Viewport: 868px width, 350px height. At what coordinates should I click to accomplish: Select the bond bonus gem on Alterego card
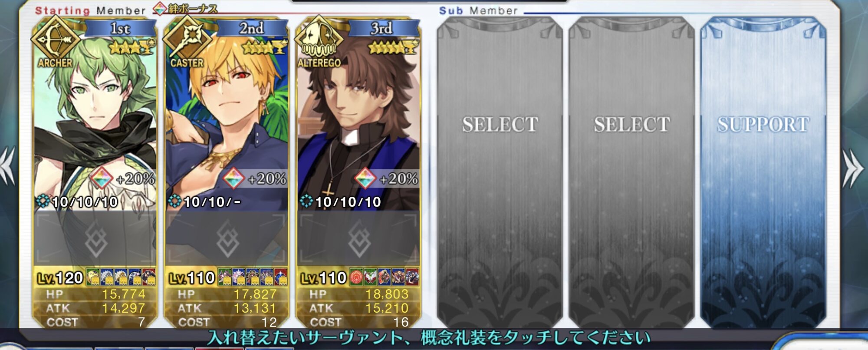pyautogui.click(x=365, y=178)
